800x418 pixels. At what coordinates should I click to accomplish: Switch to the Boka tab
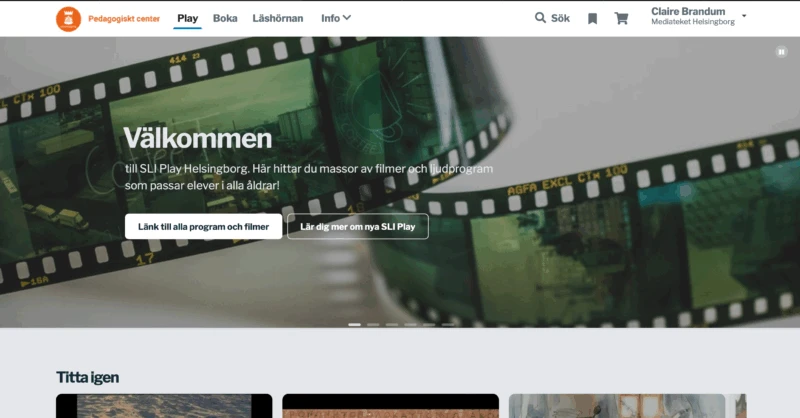[225, 18]
